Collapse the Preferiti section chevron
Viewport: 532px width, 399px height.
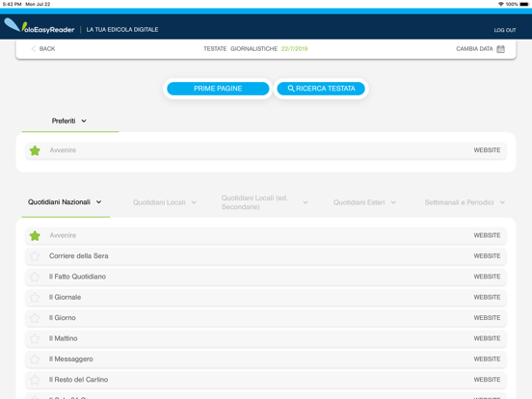(x=84, y=121)
